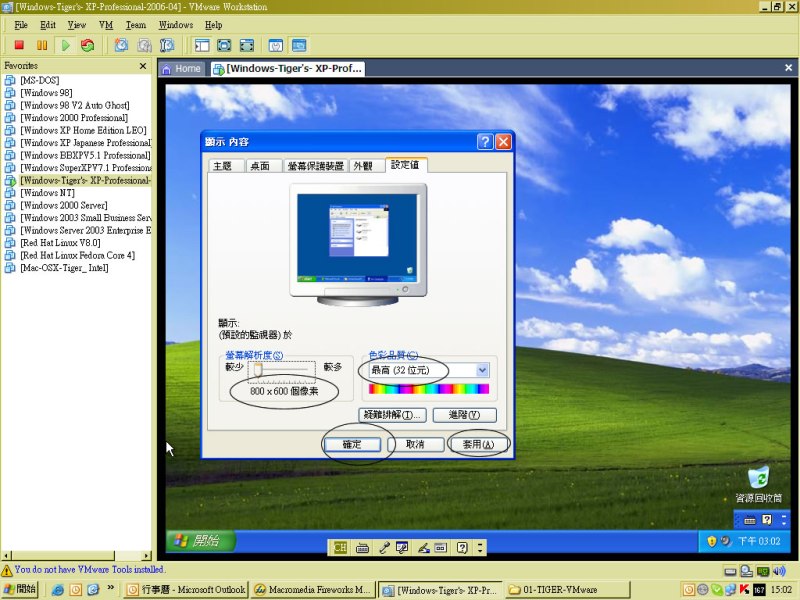Click the 疑難排解(T)... button
The width and height of the screenshot is (800, 600).
[x=392, y=415]
